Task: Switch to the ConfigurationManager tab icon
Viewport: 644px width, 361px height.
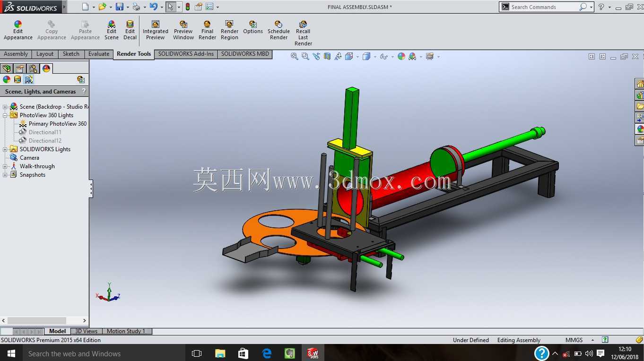Action: [33, 69]
